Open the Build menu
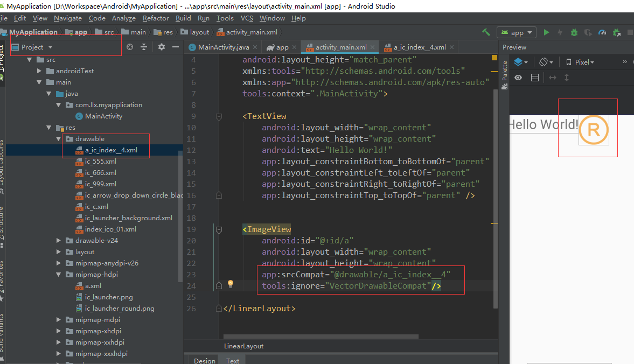 183,18
